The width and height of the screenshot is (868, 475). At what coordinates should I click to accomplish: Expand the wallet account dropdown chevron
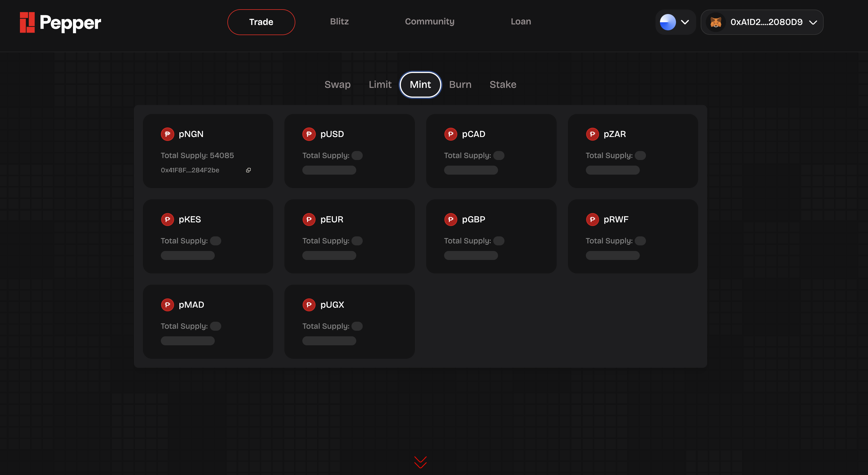[813, 22]
